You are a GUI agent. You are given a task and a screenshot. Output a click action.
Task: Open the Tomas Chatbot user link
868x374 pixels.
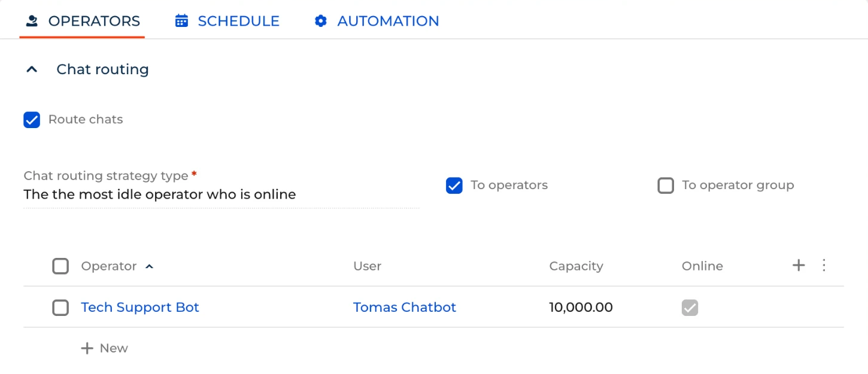[x=405, y=308]
